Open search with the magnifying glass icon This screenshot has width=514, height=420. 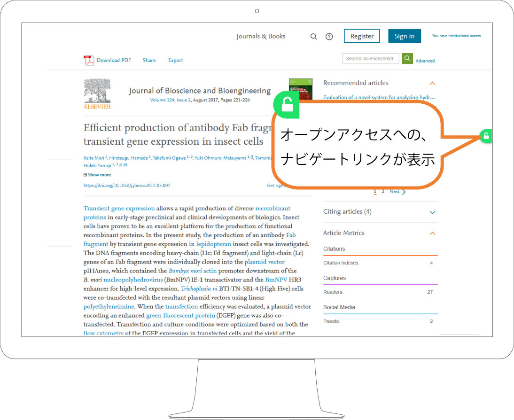click(313, 36)
